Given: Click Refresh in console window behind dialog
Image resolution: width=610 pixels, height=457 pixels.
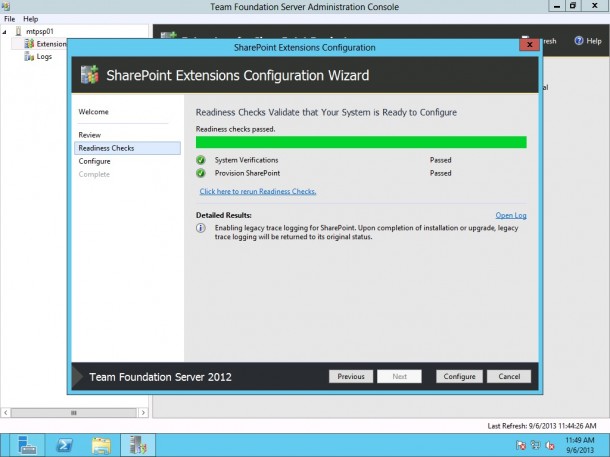Looking at the screenshot, I should click(550, 41).
